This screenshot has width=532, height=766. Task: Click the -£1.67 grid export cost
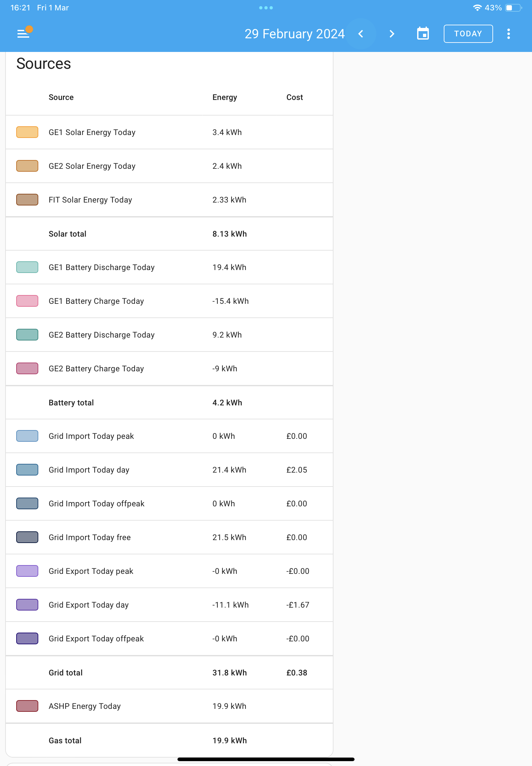[298, 605]
